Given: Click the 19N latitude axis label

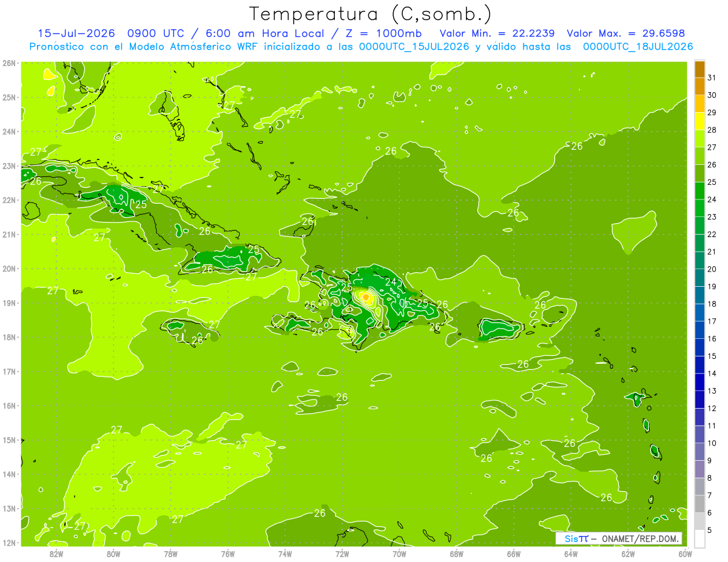Looking at the screenshot, I should pos(9,303).
